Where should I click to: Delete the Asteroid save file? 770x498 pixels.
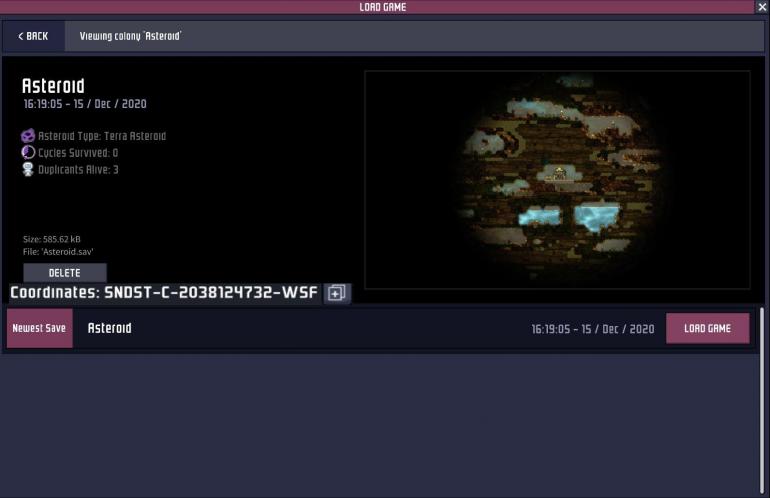(65, 273)
